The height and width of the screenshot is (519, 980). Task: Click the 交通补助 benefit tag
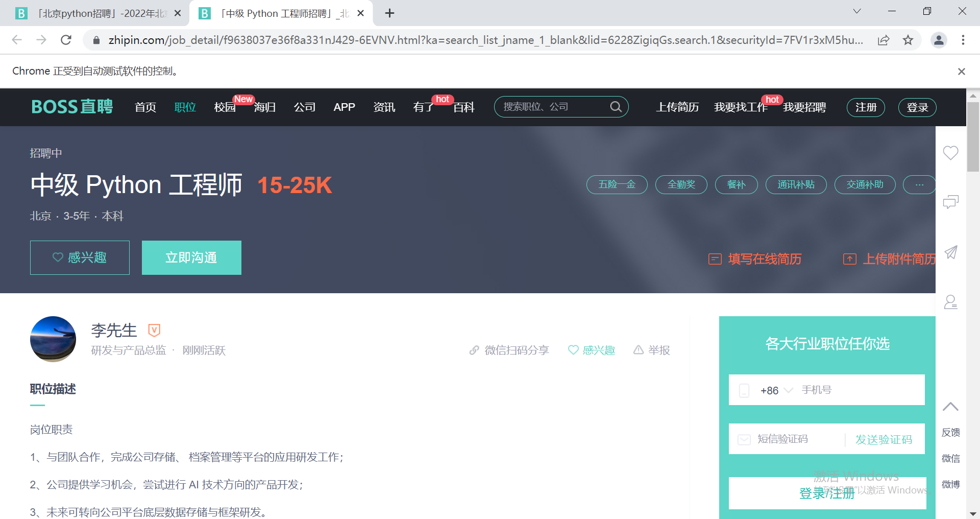[x=865, y=184]
